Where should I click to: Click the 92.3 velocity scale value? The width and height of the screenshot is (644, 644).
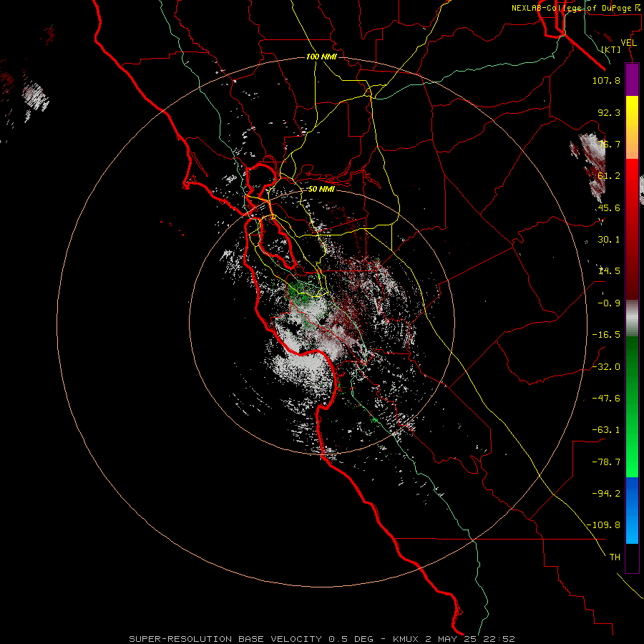(x=609, y=112)
